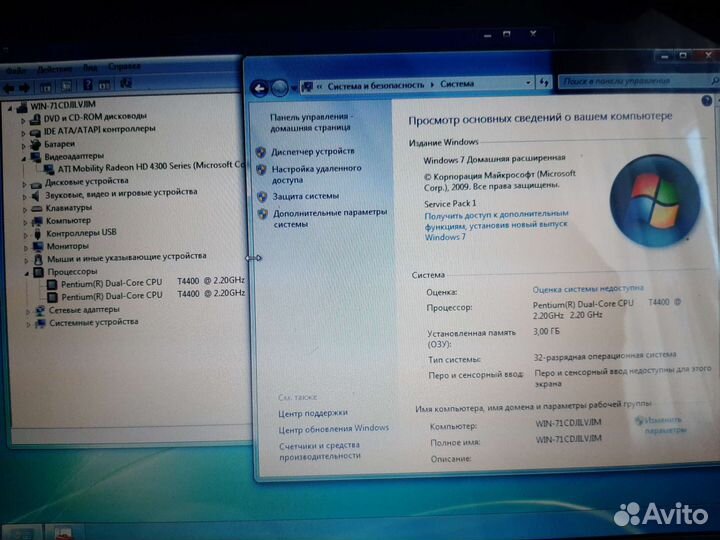Click the 3,00 ГБ installed memory value
The image size is (720, 540).
tap(546, 331)
